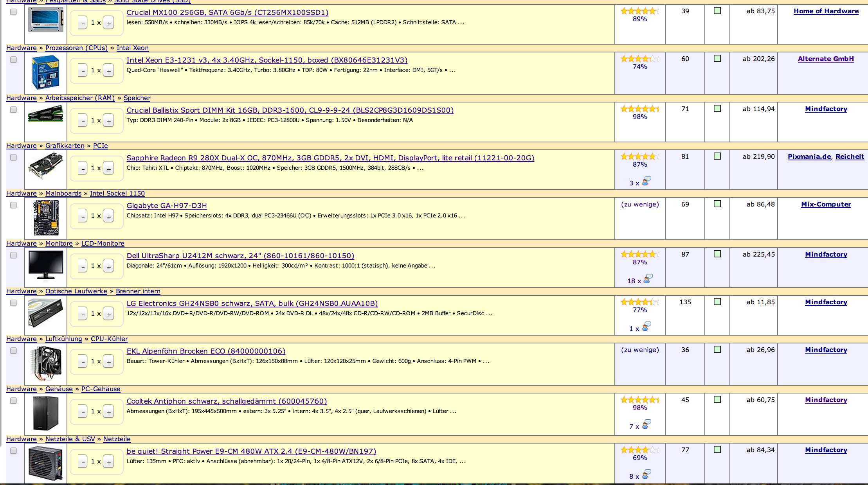Click Gigabyte GA-H97-D3H motherboard thumbnail

click(x=46, y=218)
